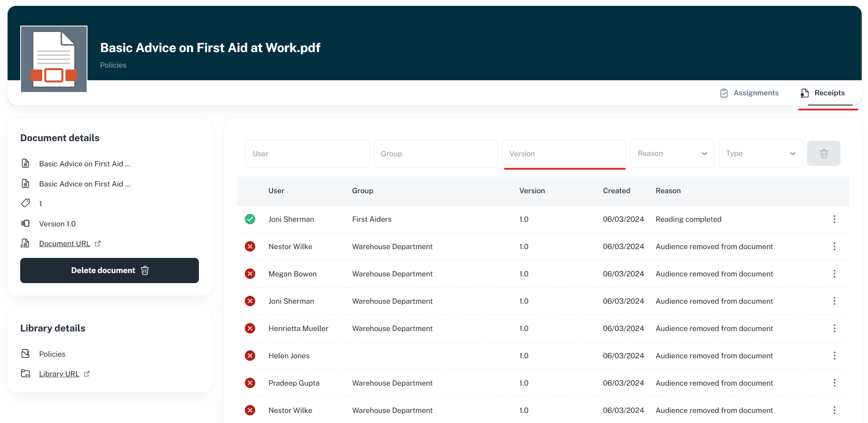Screen dimensions: 868x423
Task: Click the Document URL file icon
Action: pos(25,243)
